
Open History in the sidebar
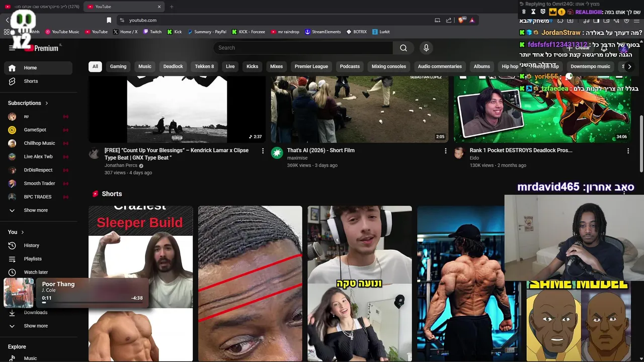(38, 245)
